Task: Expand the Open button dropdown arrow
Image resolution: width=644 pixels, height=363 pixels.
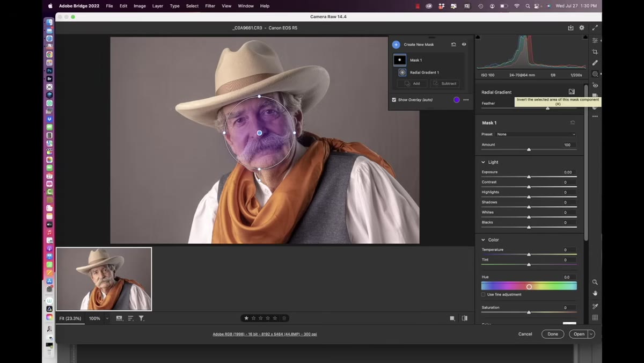Action: [x=591, y=334]
